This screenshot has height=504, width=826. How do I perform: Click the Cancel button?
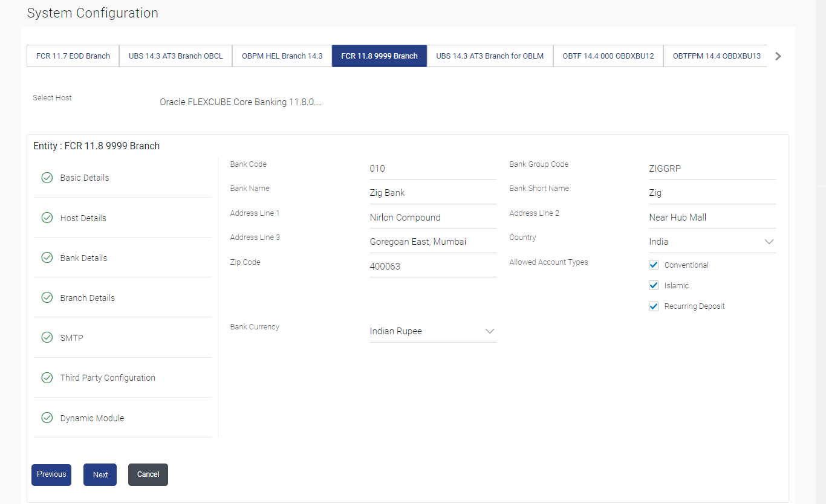(148, 474)
